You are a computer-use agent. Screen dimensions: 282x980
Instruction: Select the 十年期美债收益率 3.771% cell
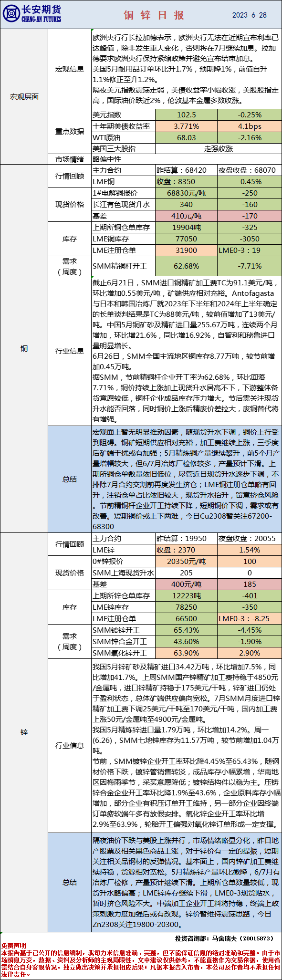(186, 126)
